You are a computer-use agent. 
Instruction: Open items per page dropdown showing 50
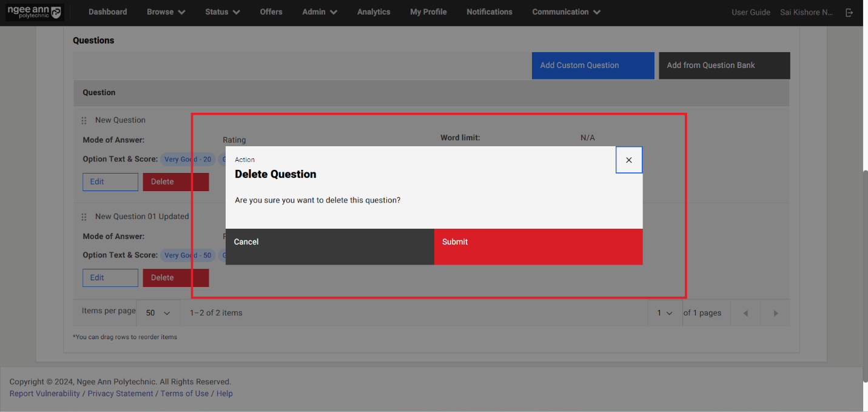pos(158,313)
